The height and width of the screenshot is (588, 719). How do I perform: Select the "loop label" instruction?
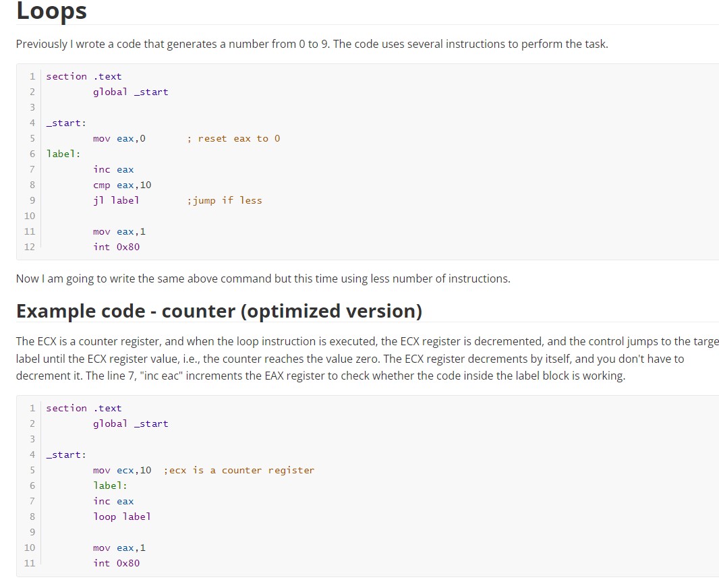(121, 517)
